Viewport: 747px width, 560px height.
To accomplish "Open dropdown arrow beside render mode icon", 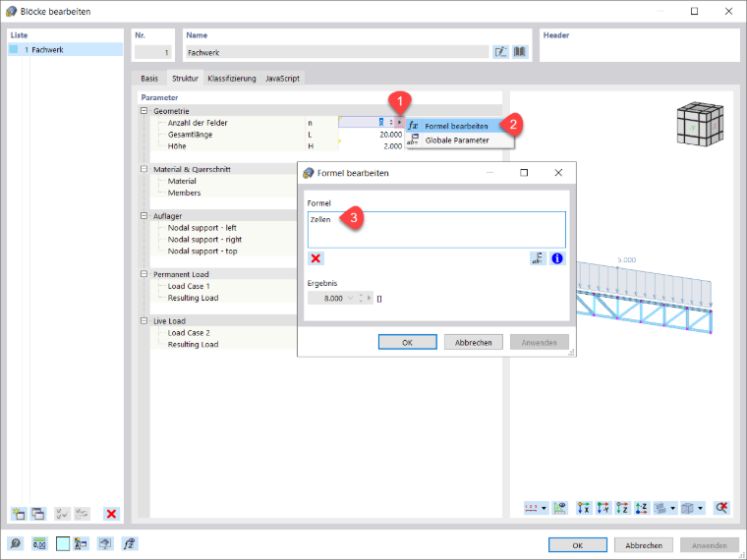I will coord(672,508).
